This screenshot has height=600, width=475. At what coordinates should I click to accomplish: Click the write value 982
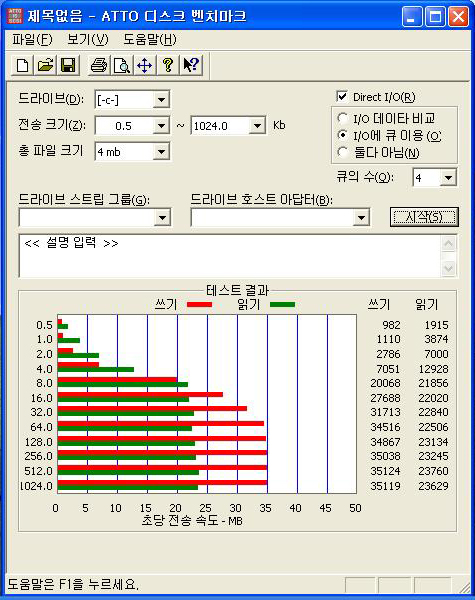[x=391, y=325]
